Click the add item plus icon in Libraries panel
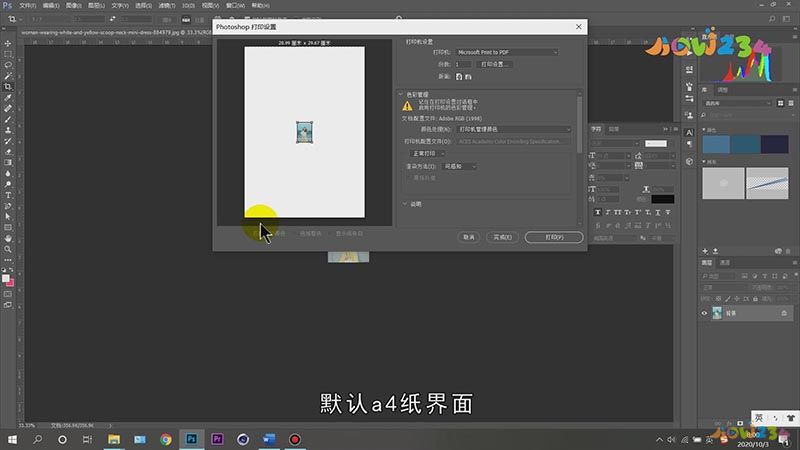 click(x=705, y=251)
